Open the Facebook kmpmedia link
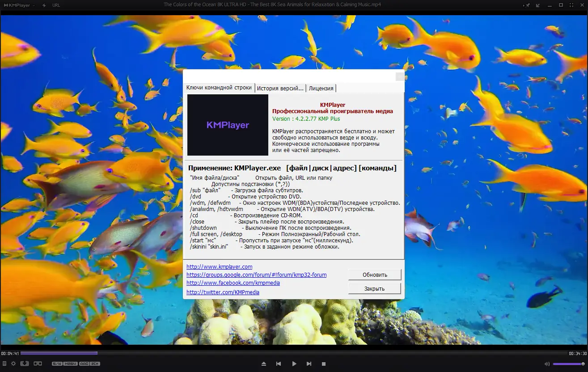588x372 pixels. click(233, 283)
